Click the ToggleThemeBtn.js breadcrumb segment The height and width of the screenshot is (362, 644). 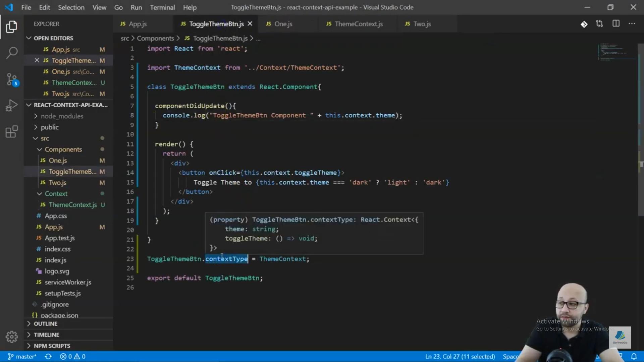pyautogui.click(x=216, y=38)
